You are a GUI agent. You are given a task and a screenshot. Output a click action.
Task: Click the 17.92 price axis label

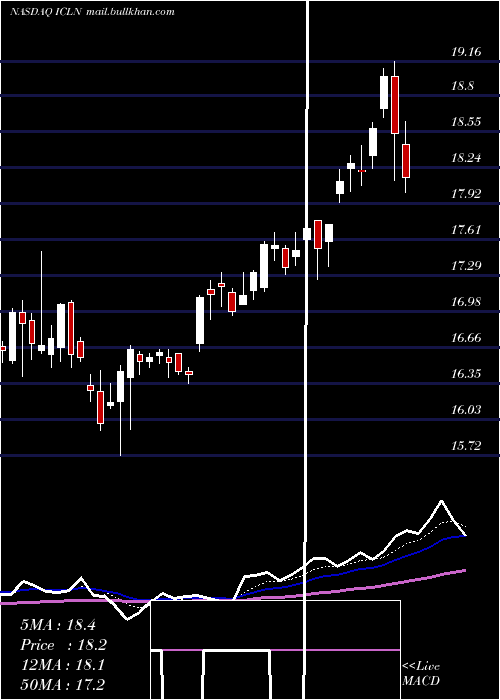(466, 194)
